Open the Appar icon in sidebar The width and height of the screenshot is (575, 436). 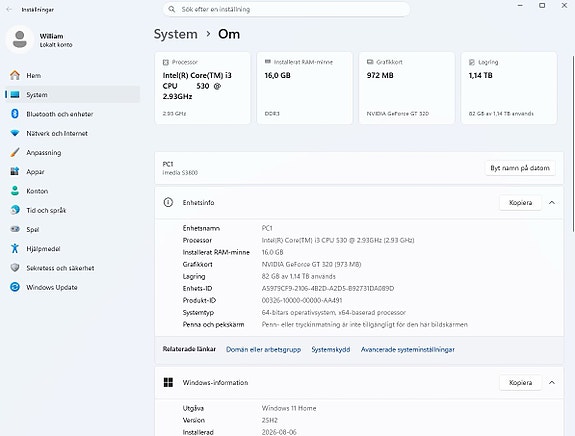pyautogui.click(x=15, y=171)
